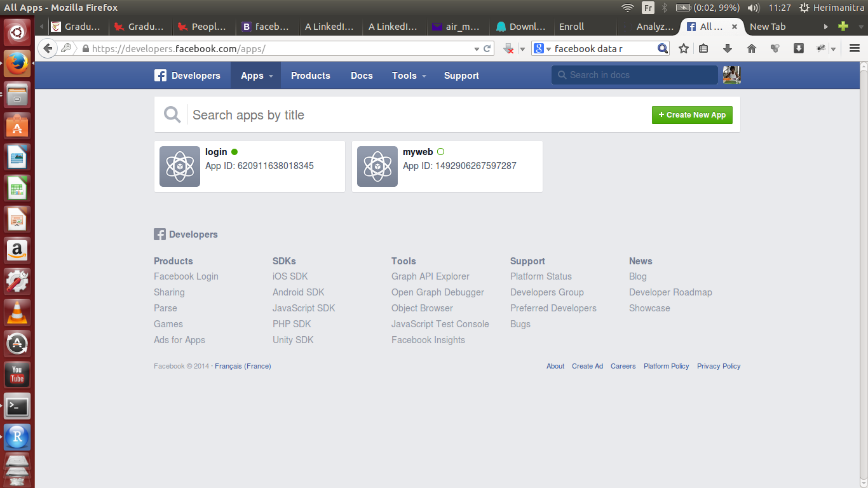Screen dimensions: 868x488
Task: Click the Wi-Fi indicator in the top panel
Action: click(628, 8)
